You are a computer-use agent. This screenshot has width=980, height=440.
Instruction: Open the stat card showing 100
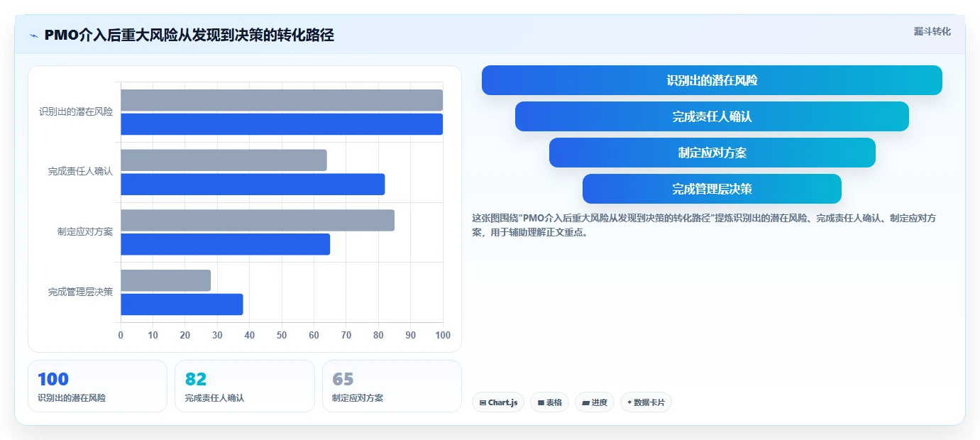click(97, 386)
